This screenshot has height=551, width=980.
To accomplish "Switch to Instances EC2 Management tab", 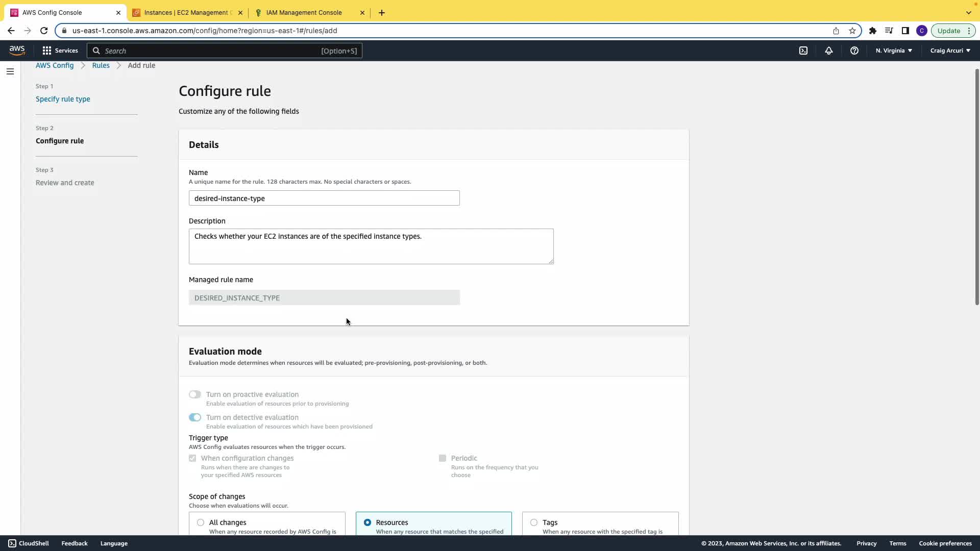I will (187, 13).
